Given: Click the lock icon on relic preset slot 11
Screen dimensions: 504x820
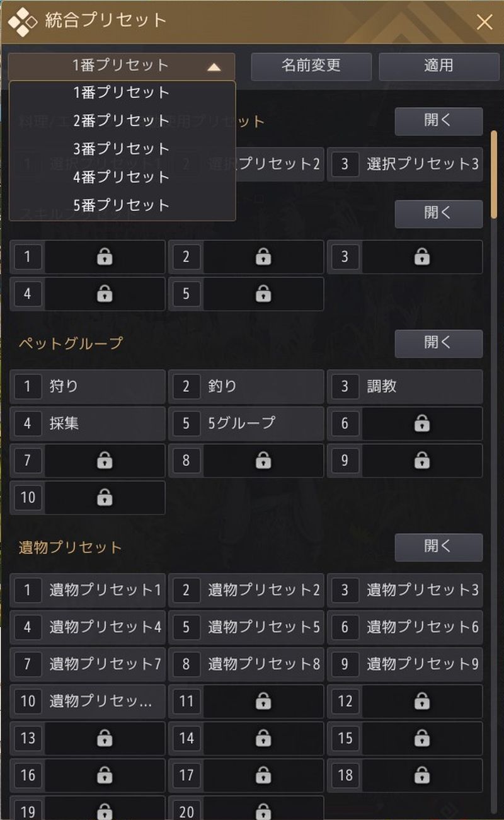Looking at the screenshot, I should point(263,701).
